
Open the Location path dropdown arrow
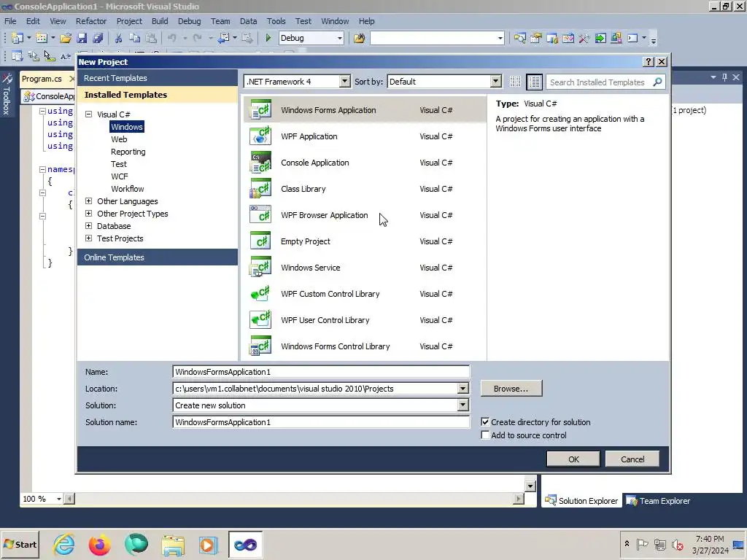462,389
